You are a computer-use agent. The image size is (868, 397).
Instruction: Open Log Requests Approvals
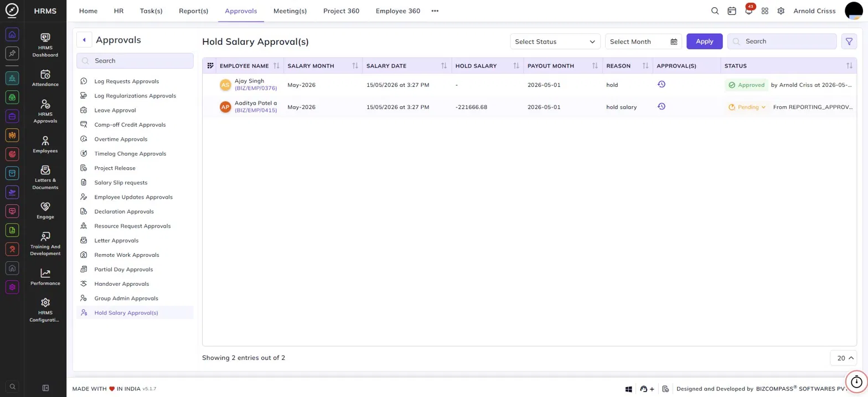click(135, 81)
